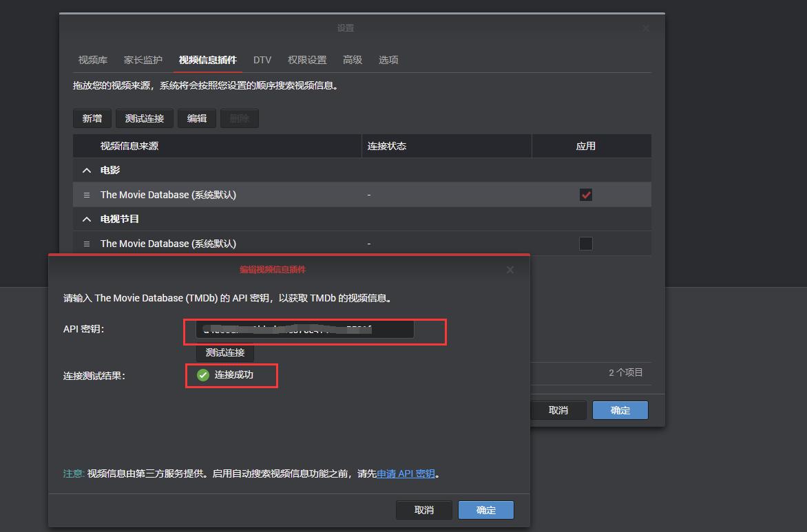Click reorder icon next to TV TMDb plugin
807x532 pixels.
point(86,243)
